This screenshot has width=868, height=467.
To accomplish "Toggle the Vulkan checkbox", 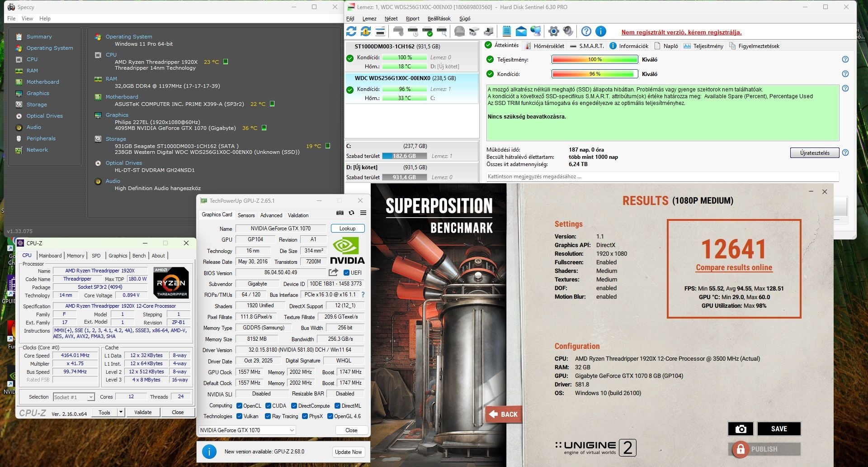I will point(240,416).
